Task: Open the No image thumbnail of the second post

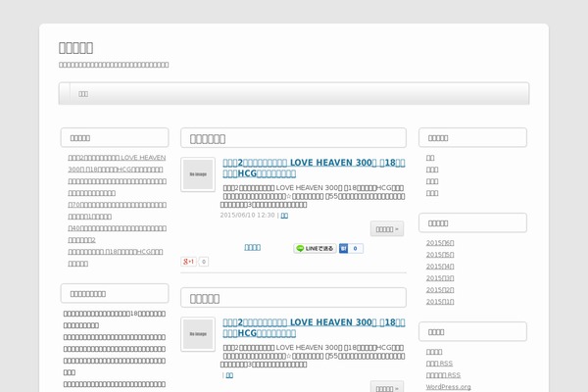Action: point(198,334)
